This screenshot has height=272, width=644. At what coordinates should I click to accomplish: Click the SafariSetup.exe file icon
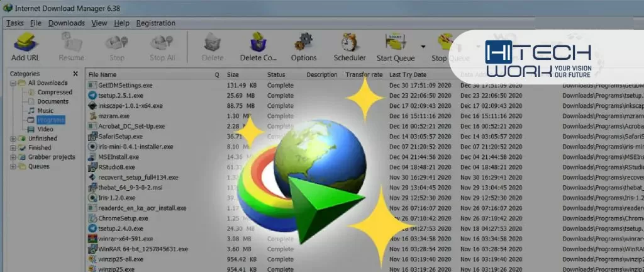(92, 137)
